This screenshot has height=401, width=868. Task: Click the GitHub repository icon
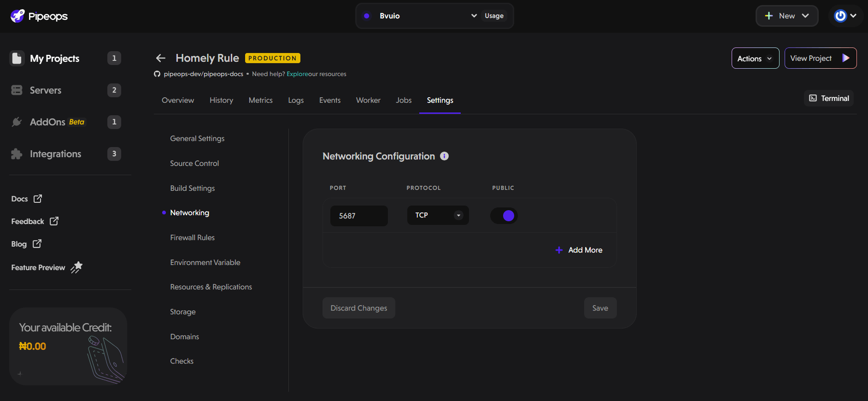157,74
